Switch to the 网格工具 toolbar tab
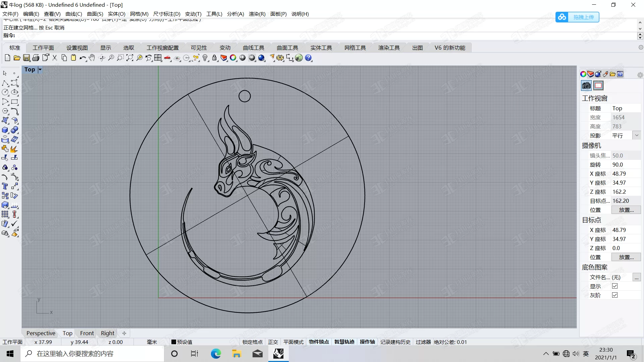This screenshot has width=644, height=362. click(355, 48)
